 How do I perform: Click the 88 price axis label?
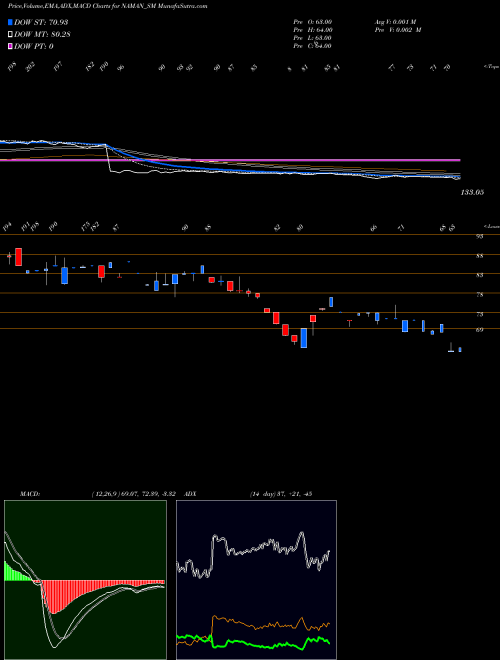pyautogui.click(x=480, y=256)
